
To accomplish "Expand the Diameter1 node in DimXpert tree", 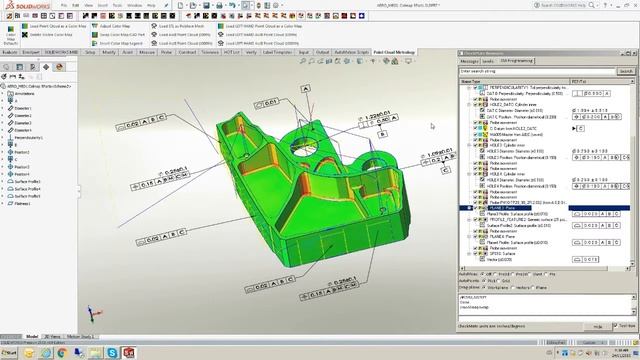I will 2,109.
